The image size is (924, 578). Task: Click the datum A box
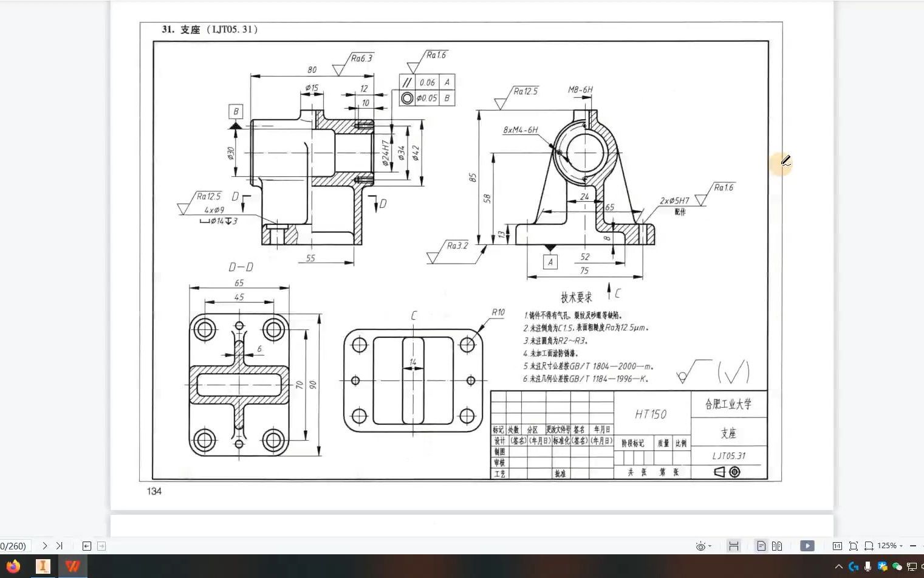pos(550,262)
